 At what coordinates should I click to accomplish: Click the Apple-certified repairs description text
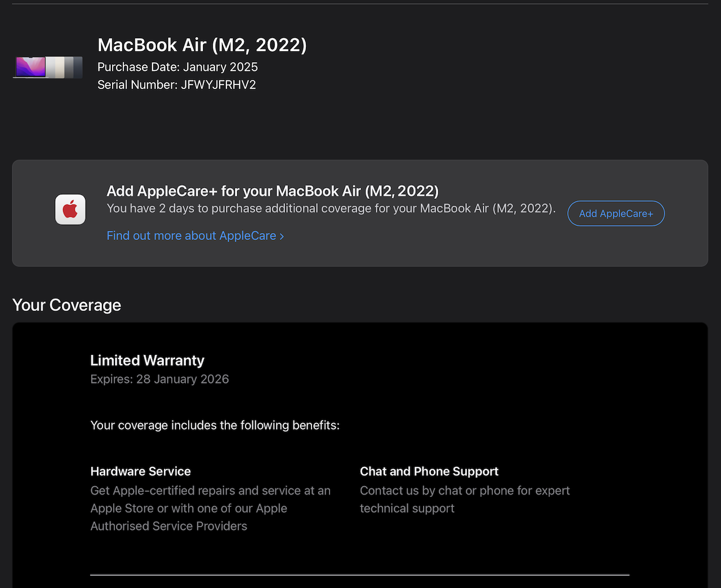click(211, 508)
